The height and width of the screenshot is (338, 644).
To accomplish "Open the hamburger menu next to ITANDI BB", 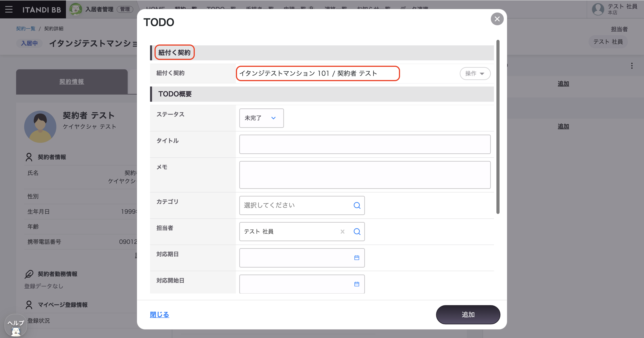I will 9,9.
